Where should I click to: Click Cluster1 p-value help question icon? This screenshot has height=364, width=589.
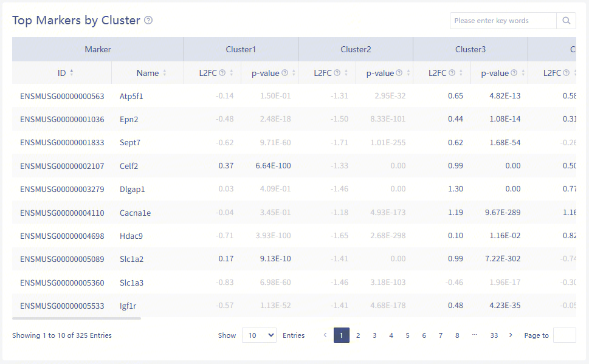[x=284, y=73]
